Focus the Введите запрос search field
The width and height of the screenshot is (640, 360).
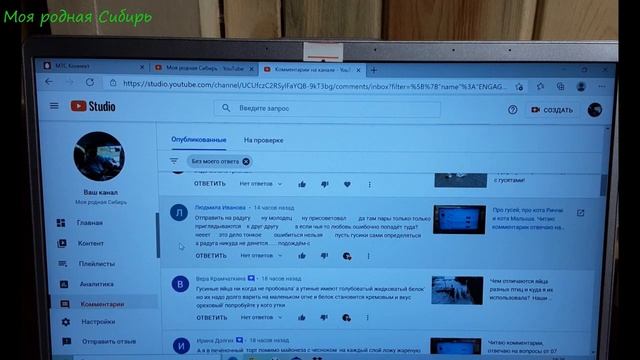coord(327,108)
